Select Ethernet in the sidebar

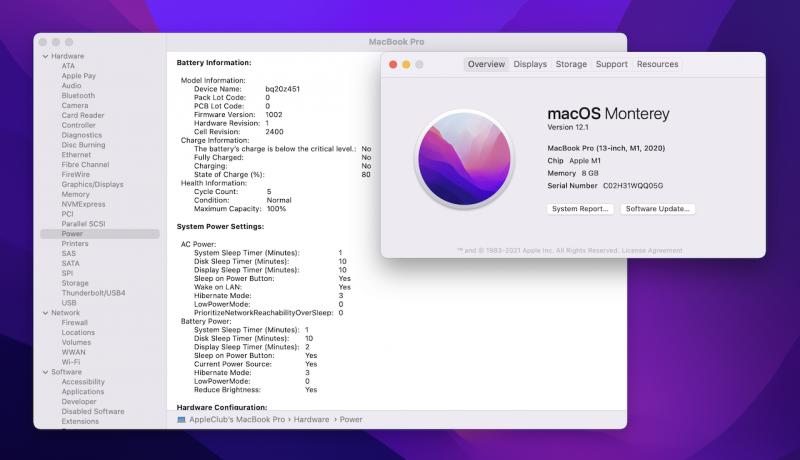point(76,155)
